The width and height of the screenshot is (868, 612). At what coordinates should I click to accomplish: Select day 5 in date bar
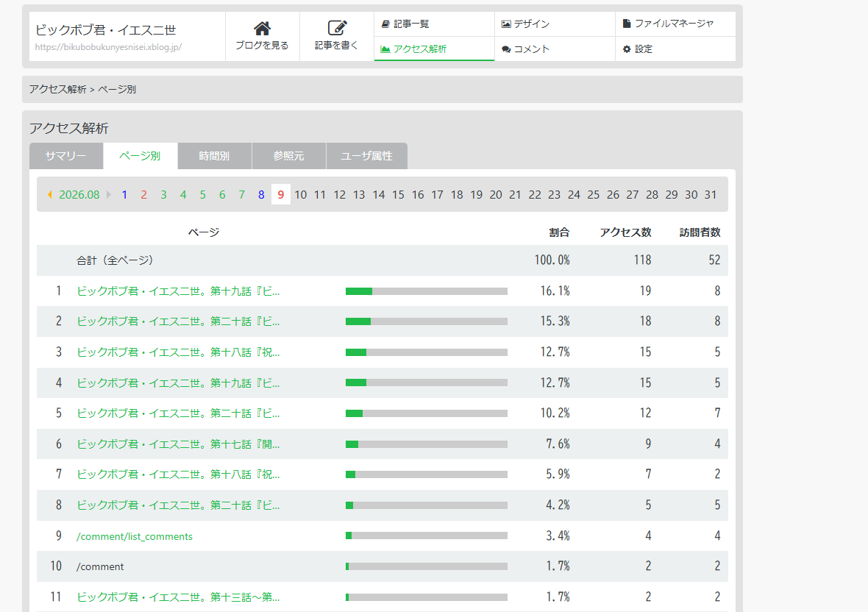coord(202,195)
